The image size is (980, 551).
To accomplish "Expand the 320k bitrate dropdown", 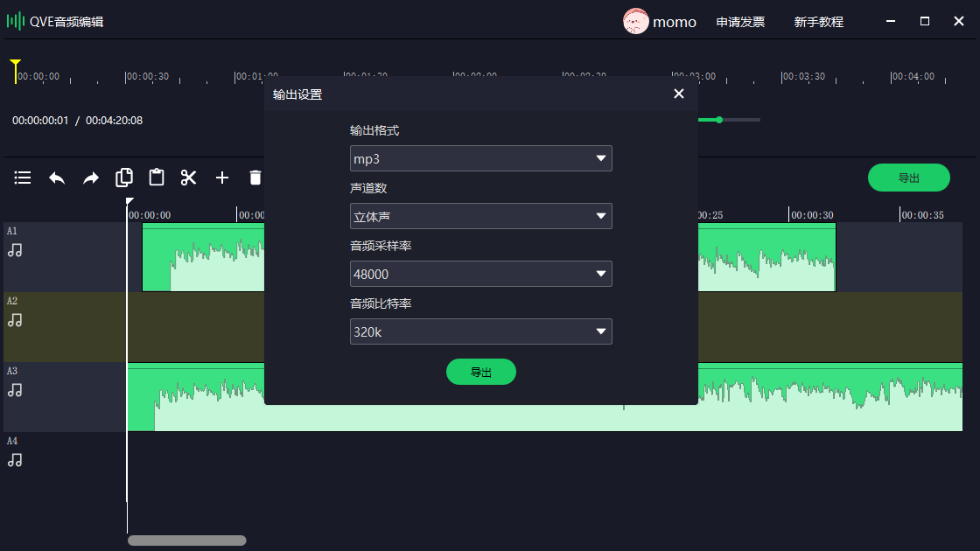I will pyautogui.click(x=480, y=331).
